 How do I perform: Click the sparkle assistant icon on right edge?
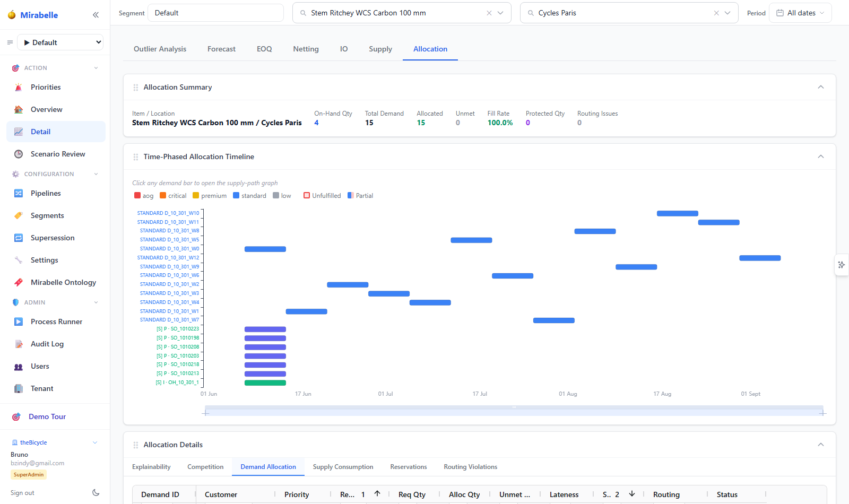[842, 265]
